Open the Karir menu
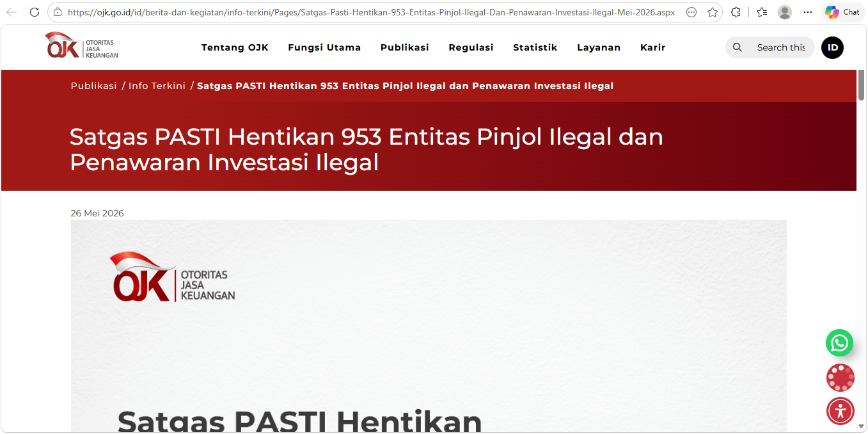Screen dimensions: 868x434 [653, 47]
